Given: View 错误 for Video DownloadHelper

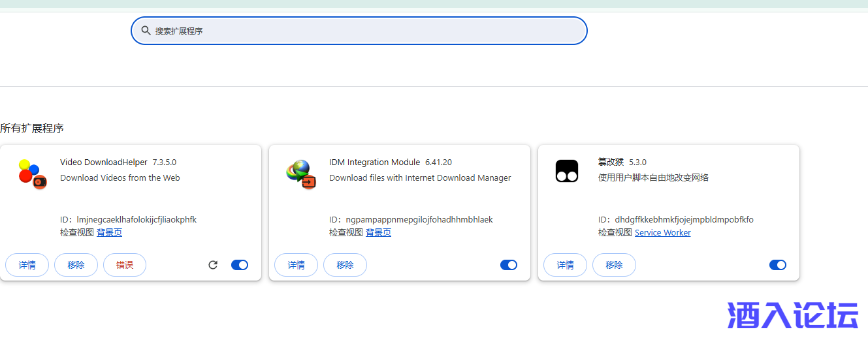Looking at the screenshot, I should [125, 265].
